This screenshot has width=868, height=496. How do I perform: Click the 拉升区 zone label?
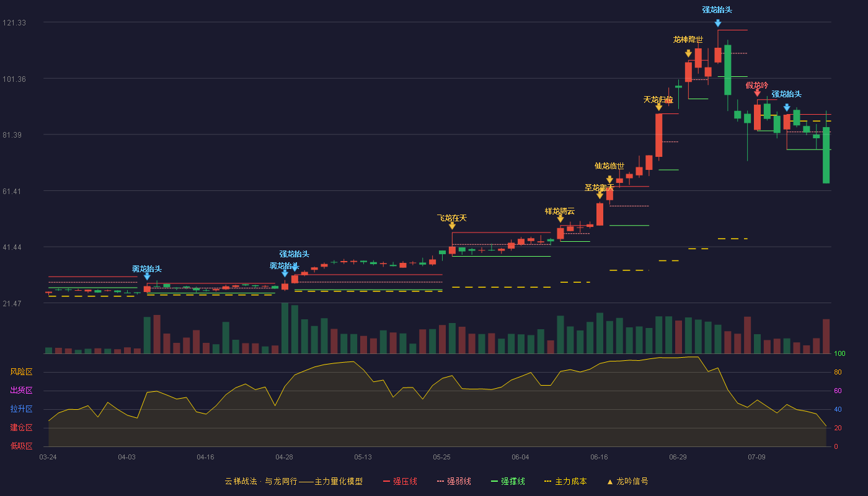click(21, 409)
